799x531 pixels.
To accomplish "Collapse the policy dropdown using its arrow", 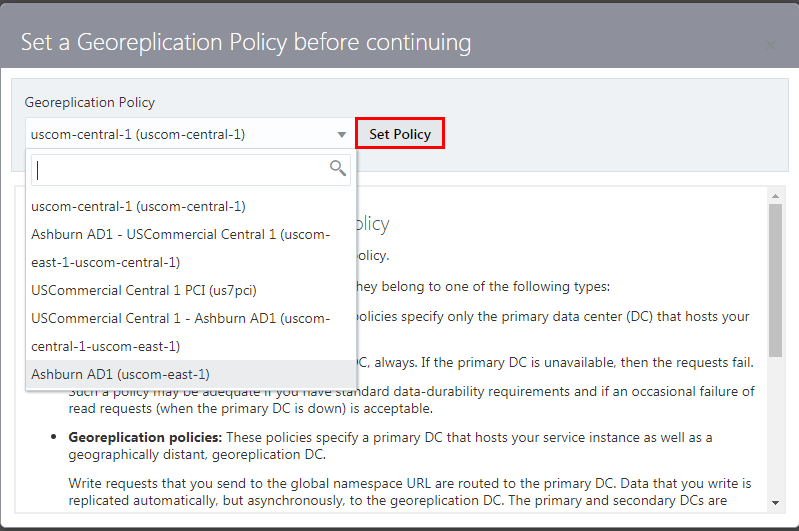I will pos(342,134).
